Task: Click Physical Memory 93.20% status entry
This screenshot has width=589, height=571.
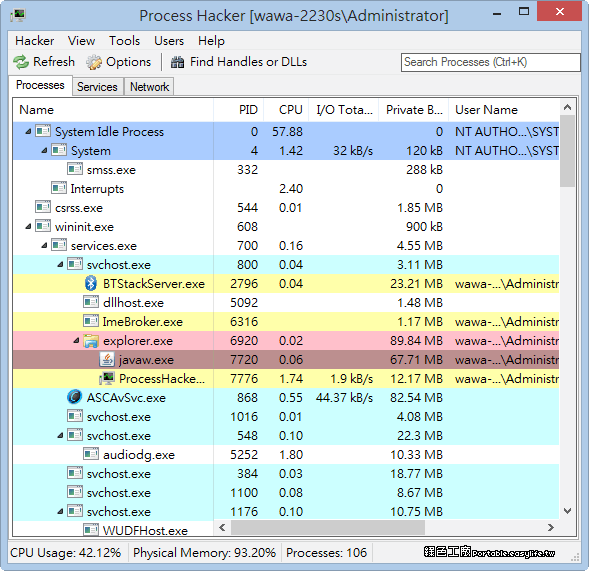Action: click(x=204, y=553)
